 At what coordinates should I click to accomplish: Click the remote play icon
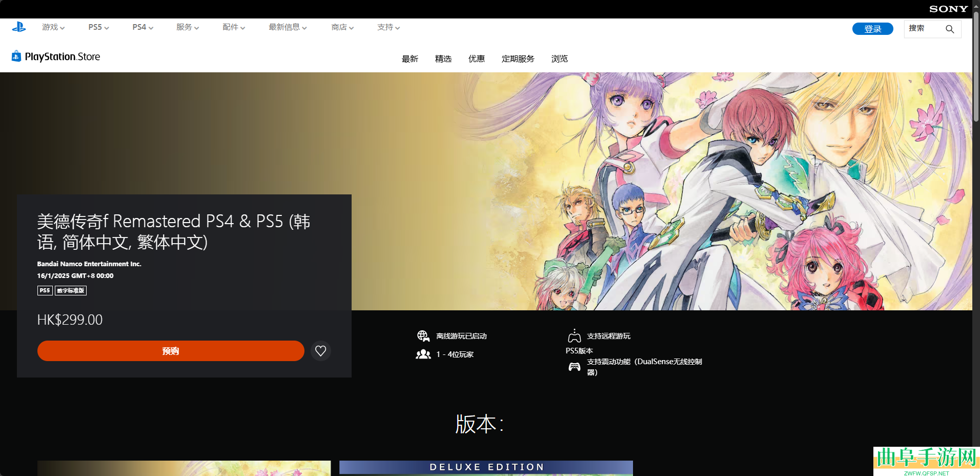574,336
